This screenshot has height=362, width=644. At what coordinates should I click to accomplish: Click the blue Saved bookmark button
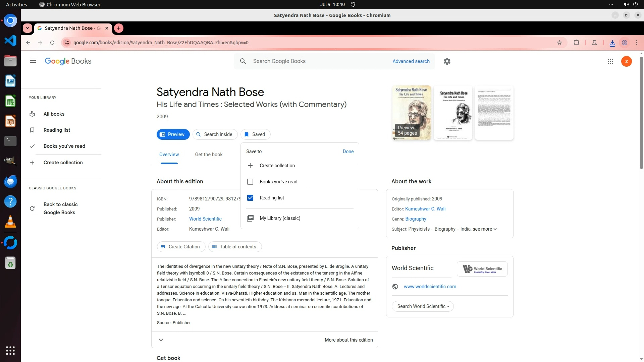click(x=255, y=134)
